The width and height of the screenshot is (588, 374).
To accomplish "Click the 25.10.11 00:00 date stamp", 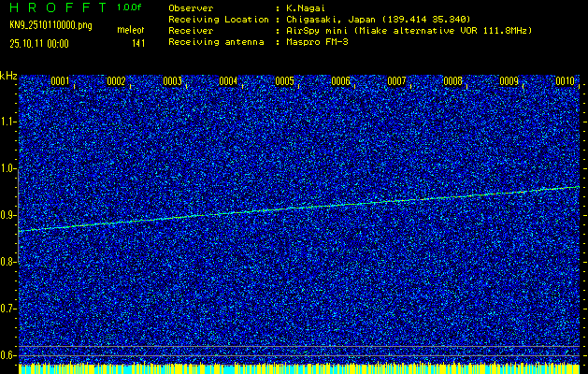I will point(39,43).
